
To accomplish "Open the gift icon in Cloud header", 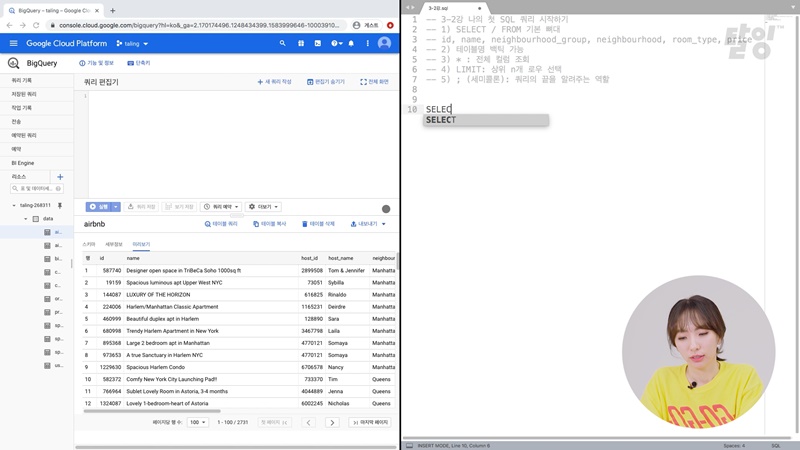I will click(301, 43).
